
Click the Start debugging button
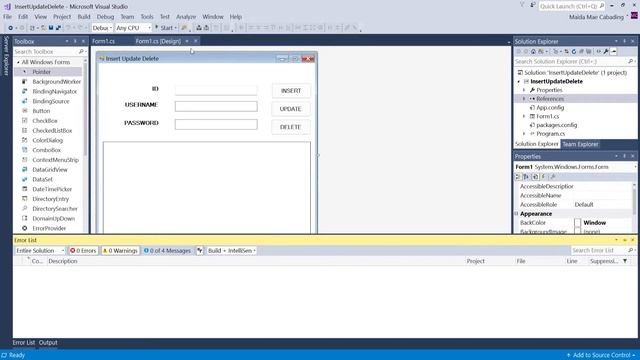pos(165,28)
